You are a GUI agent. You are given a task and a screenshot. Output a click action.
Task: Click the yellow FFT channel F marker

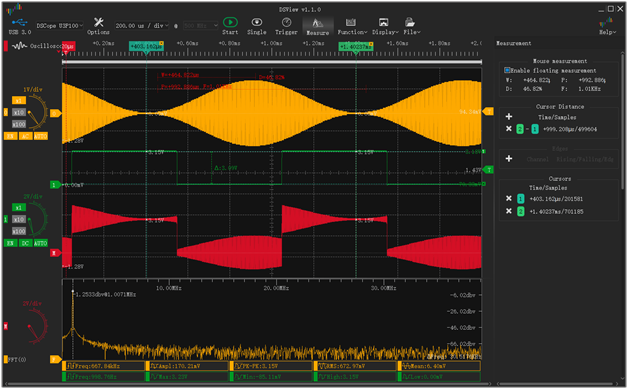tap(55, 359)
